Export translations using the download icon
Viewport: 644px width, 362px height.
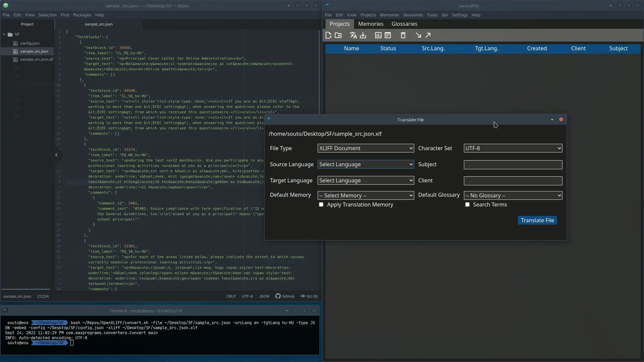[363, 35]
